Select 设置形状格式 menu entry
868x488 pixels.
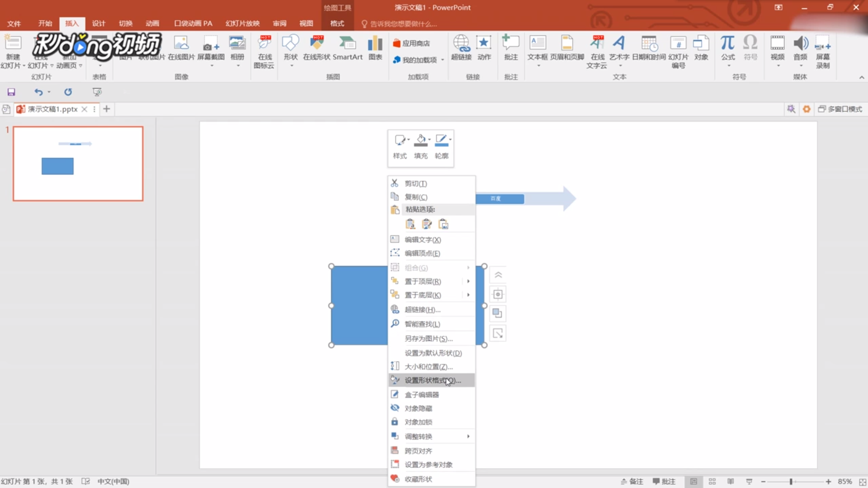coord(432,380)
